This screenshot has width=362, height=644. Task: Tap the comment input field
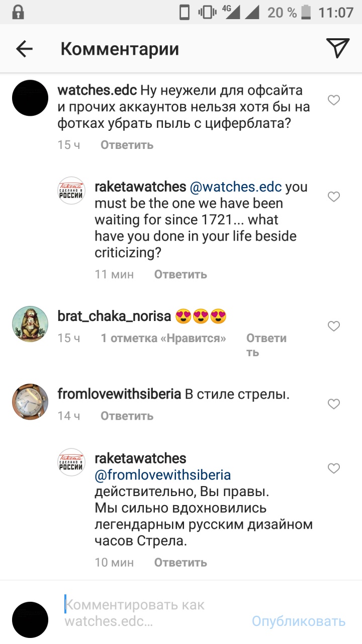pyautogui.click(x=151, y=613)
